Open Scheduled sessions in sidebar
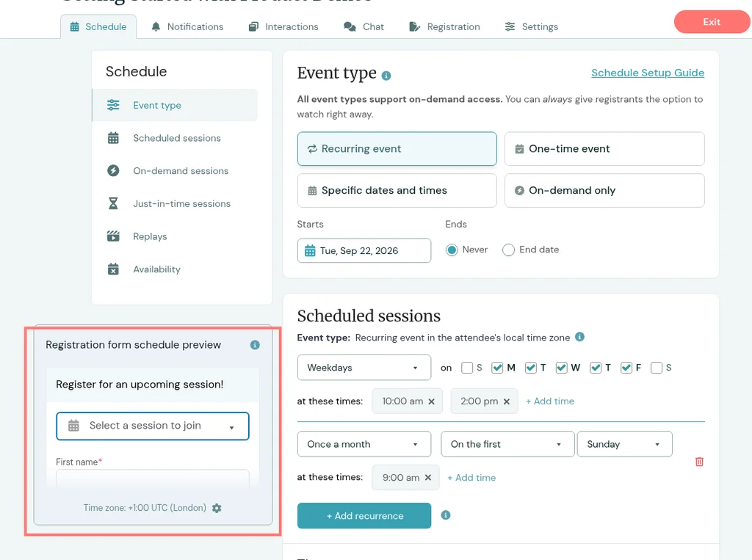This screenshot has height=560, width=752. pyautogui.click(x=175, y=138)
